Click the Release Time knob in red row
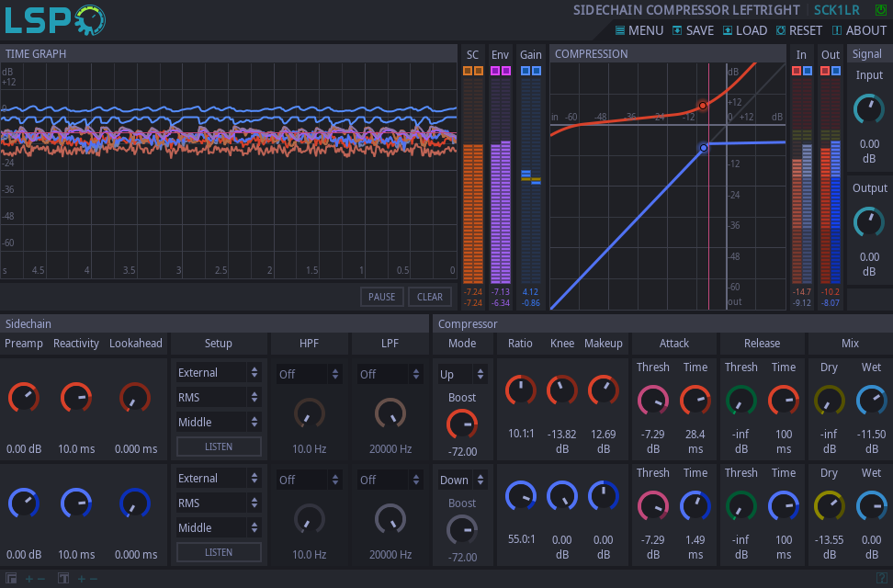The image size is (893, 588). [784, 400]
